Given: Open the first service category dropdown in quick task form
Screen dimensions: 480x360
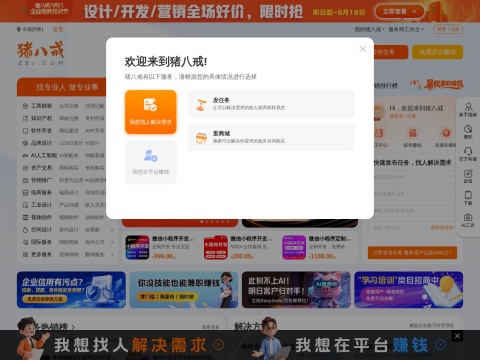Looking at the screenshot, I should point(412,177).
